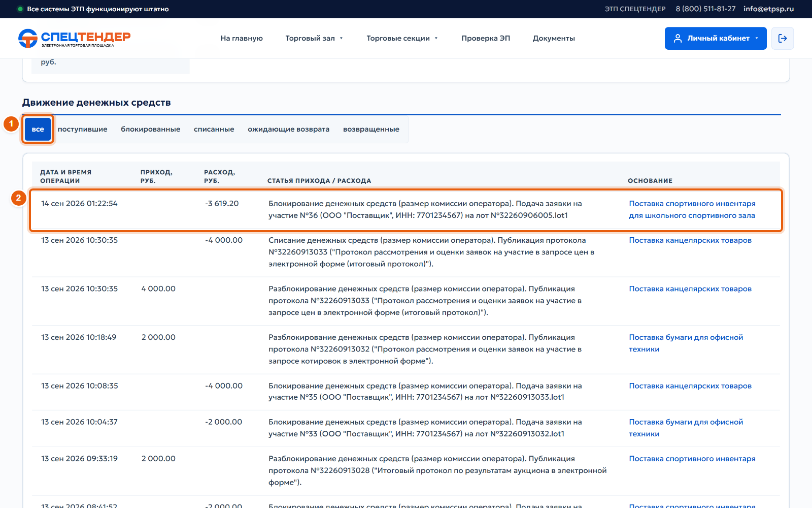Click the СТАТЬЯ ПРИХОДА / РАСХОДА column header

pos(319,181)
